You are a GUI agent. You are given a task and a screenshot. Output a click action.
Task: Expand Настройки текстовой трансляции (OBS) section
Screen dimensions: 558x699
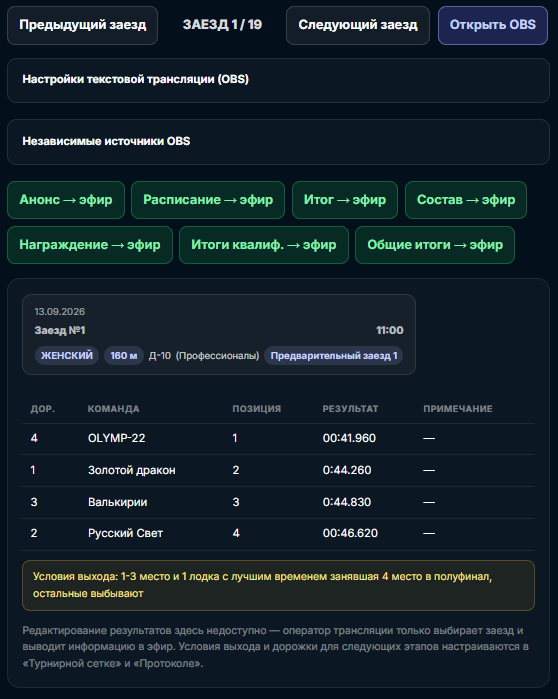coord(278,80)
